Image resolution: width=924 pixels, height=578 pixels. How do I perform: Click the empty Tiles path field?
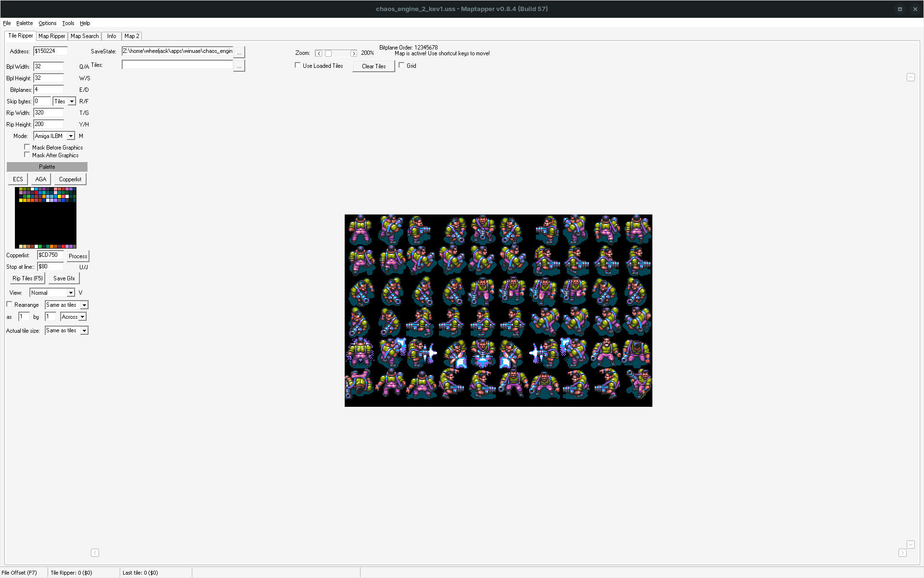pos(177,64)
